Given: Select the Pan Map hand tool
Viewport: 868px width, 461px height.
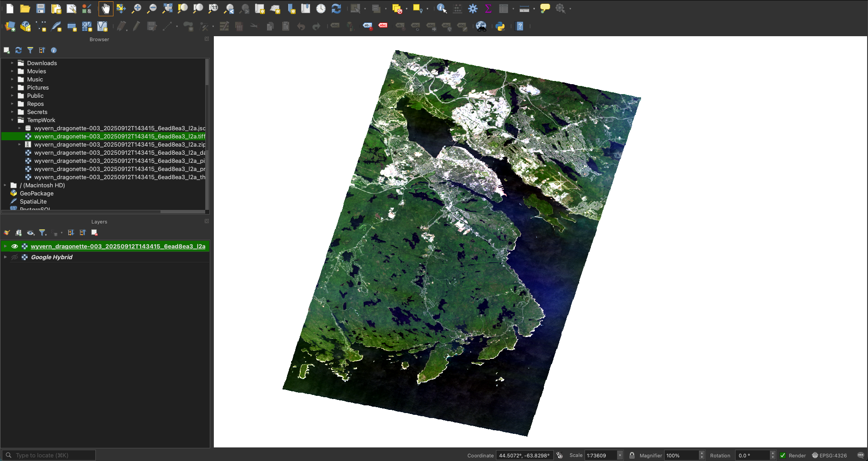Looking at the screenshot, I should tap(106, 9).
